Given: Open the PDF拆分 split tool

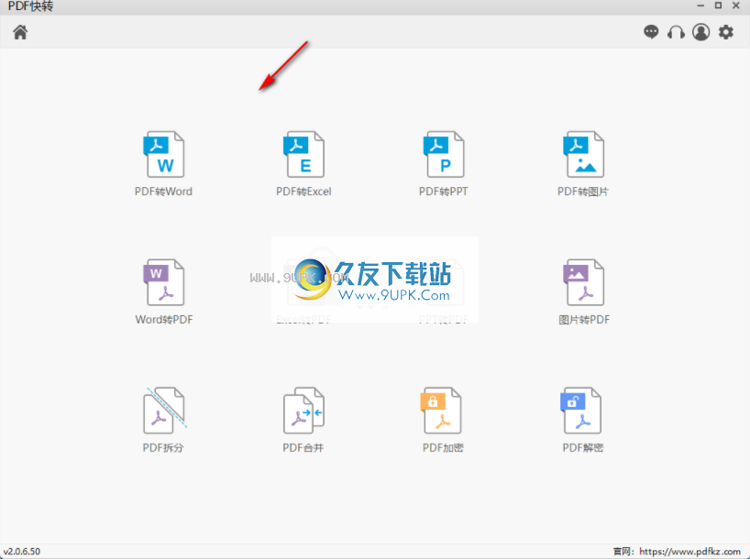Looking at the screenshot, I should [163, 421].
